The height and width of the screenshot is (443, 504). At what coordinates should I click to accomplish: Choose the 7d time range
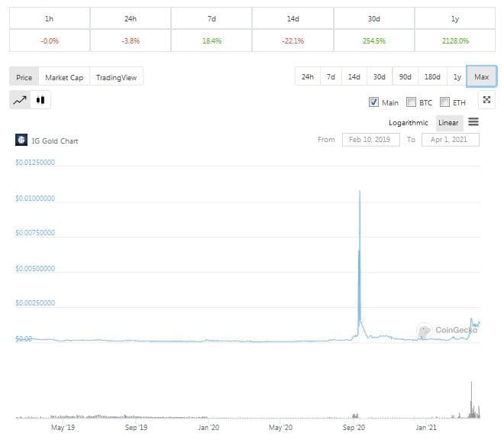pyautogui.click(x=331, y=76)
